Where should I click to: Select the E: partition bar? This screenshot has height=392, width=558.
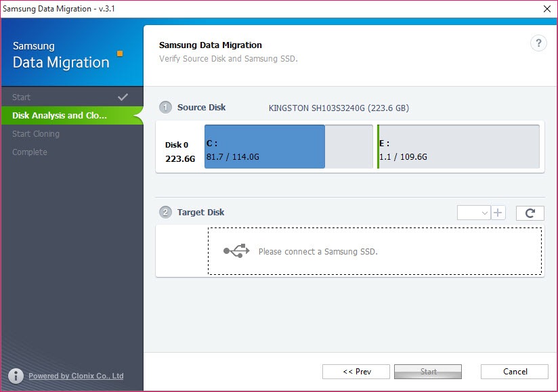click(458, 146)
